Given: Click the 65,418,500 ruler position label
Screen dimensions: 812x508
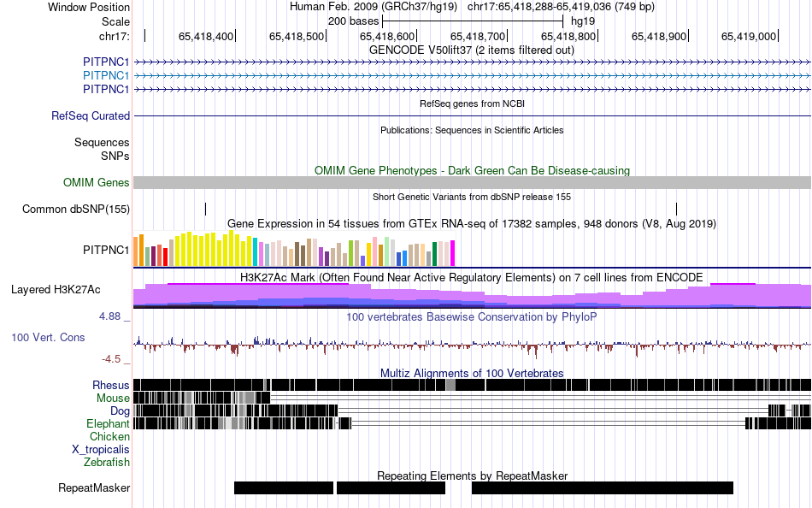Looking at the screenshot, I should [x=297, y=36].
